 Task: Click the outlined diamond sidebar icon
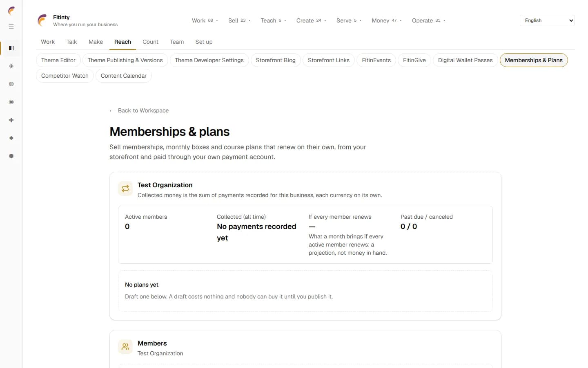pyautogui.click(x=11, y=66)
